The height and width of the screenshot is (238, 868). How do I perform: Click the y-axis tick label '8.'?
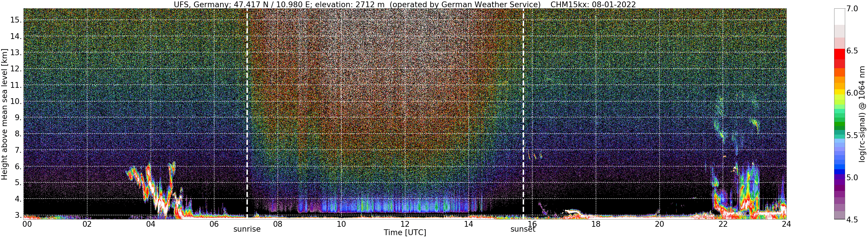coord(18,134)
